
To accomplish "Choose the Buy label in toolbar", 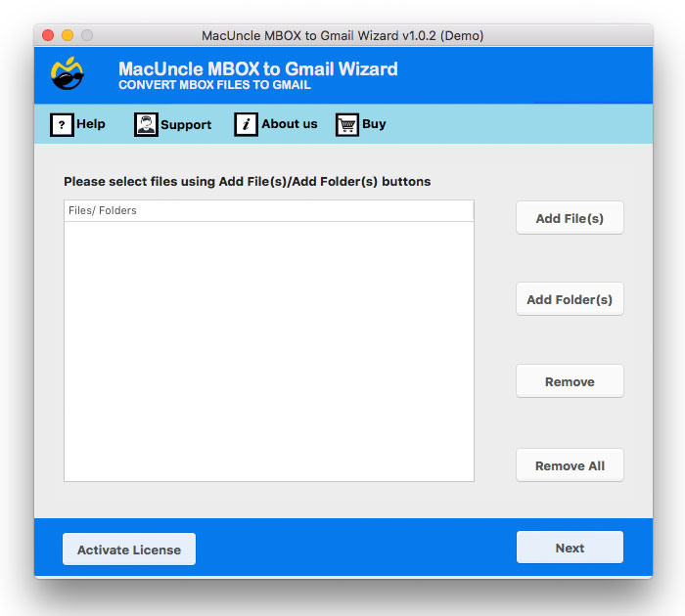I will (x=374, y=124).
